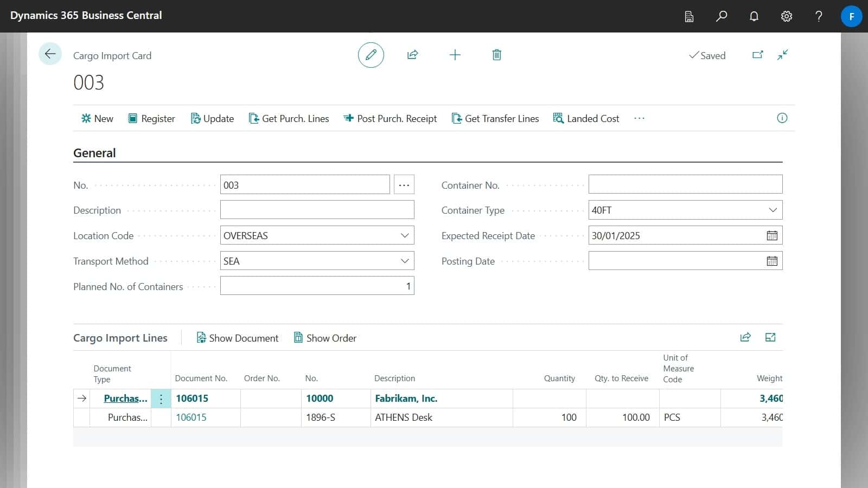Click into the Description input field

(317, 210)
